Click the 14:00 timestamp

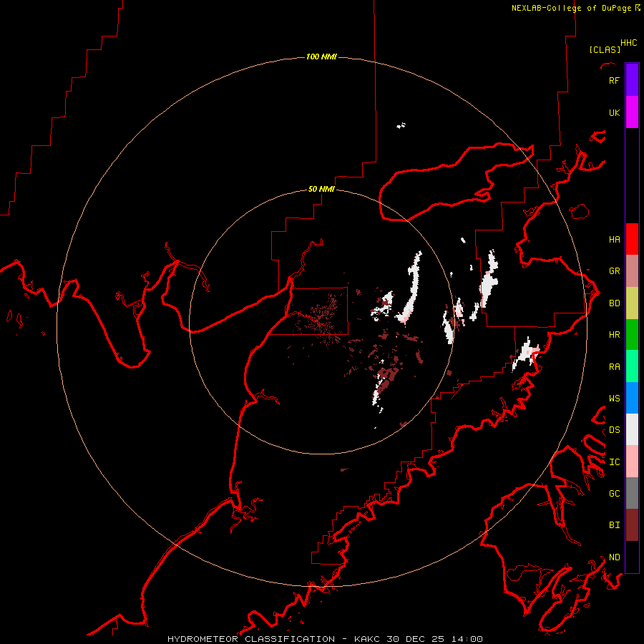467,639
